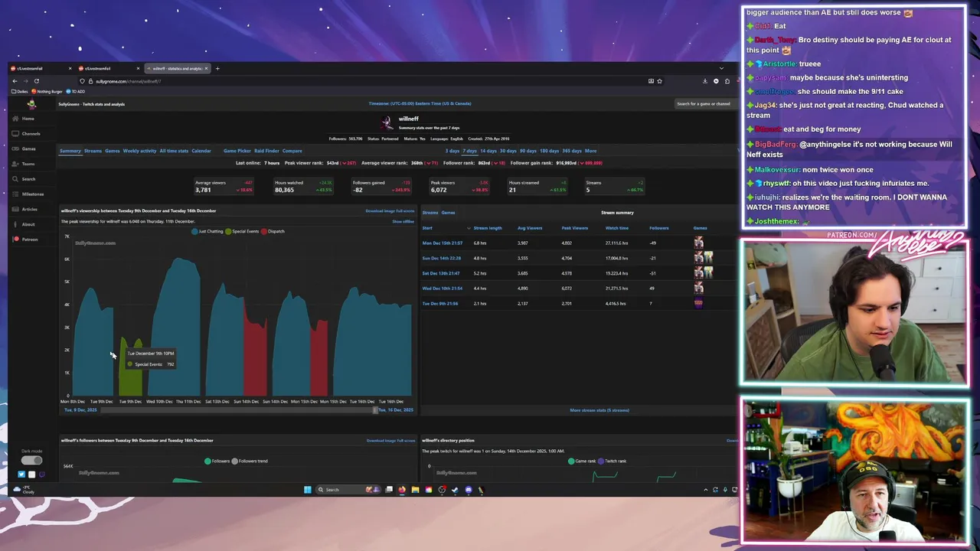Switch to the Streams page tab
This screenshot has width=980, height=551.
(93, 151)
